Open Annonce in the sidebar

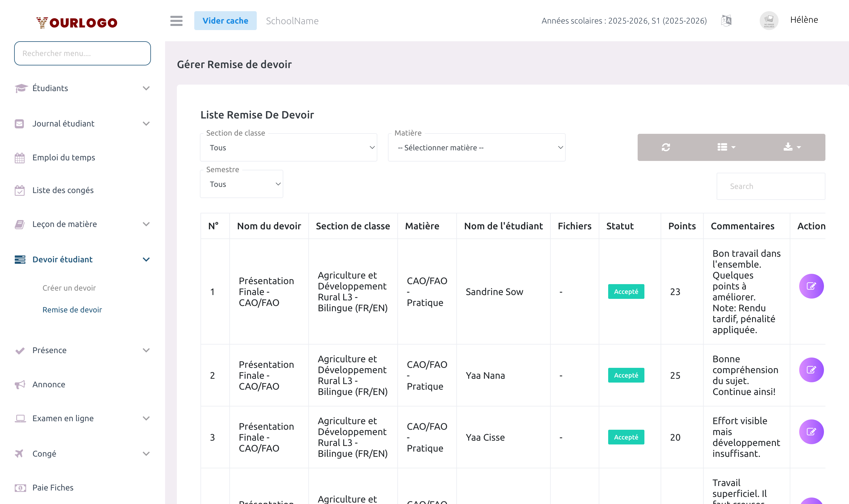(49, 384)
